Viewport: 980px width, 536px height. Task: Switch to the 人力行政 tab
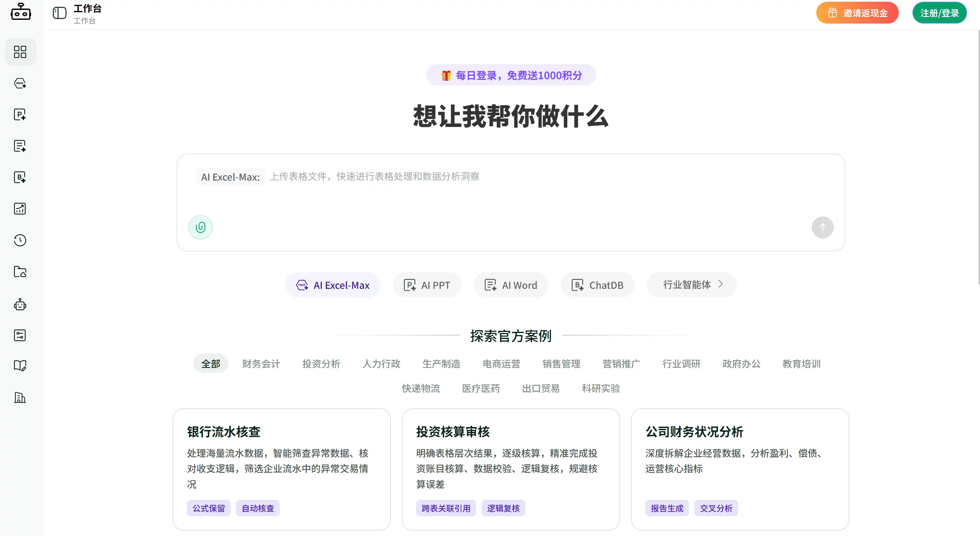coord(382,364)
